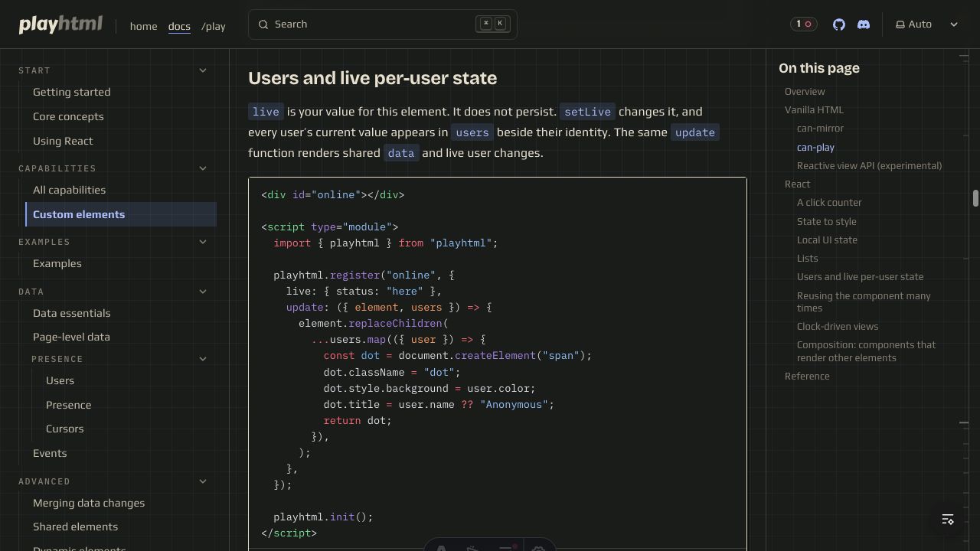The height and width of the screenshot is (551, 980).
Task: Click the search magnifier icon
Action: [263, 24]
